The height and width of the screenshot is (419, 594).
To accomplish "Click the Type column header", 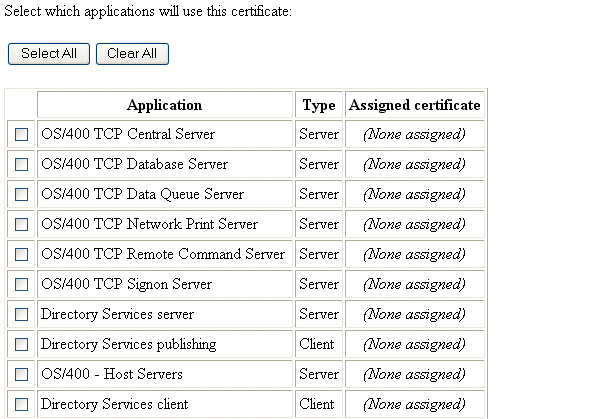I will tap(319, 105).
